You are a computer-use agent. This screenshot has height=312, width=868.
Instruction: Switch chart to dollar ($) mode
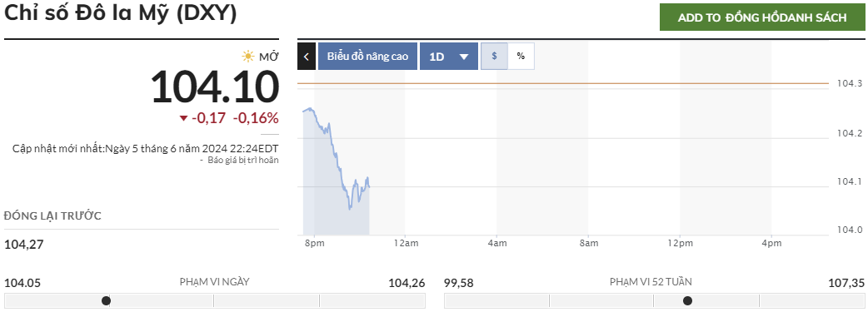pyautogui.click(x=494, y=57)
